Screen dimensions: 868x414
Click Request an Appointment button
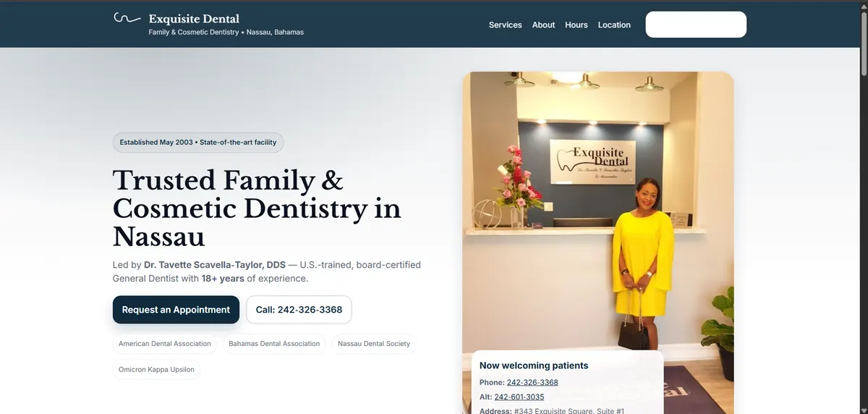[176, 310]
